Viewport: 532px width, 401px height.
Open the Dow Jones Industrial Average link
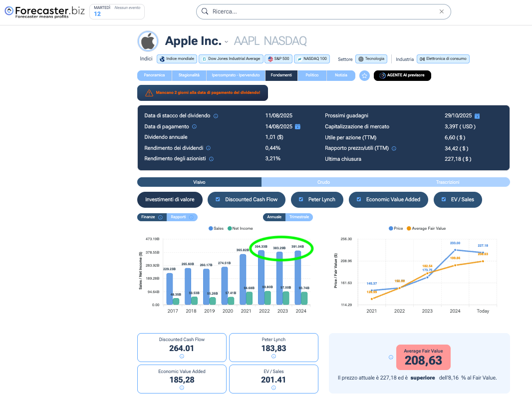click(231, 59)
